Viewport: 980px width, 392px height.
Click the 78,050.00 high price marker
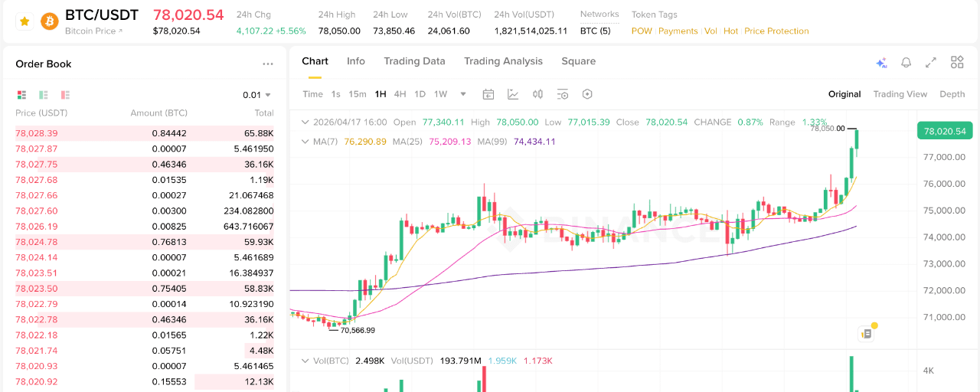[x=827, y=129]
